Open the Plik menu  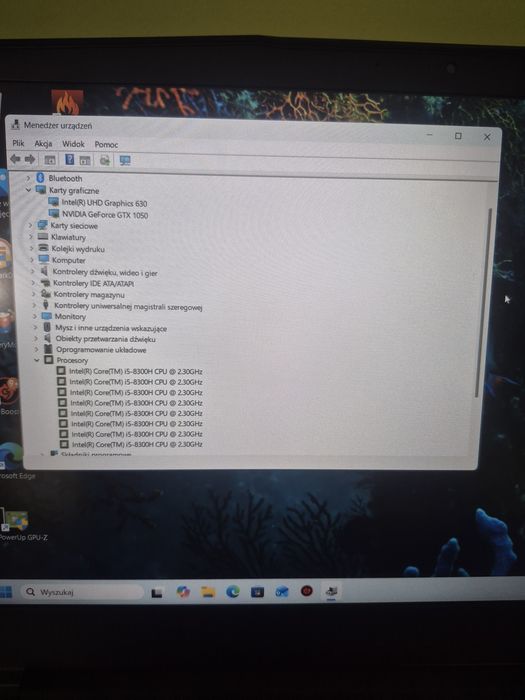18,143
